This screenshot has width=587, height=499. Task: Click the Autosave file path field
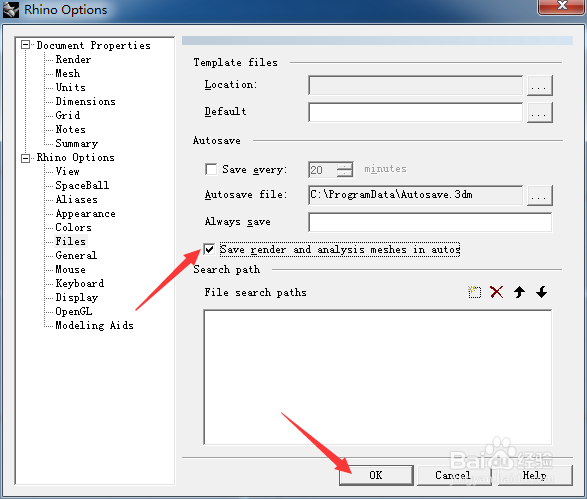(x=416, y=195)
